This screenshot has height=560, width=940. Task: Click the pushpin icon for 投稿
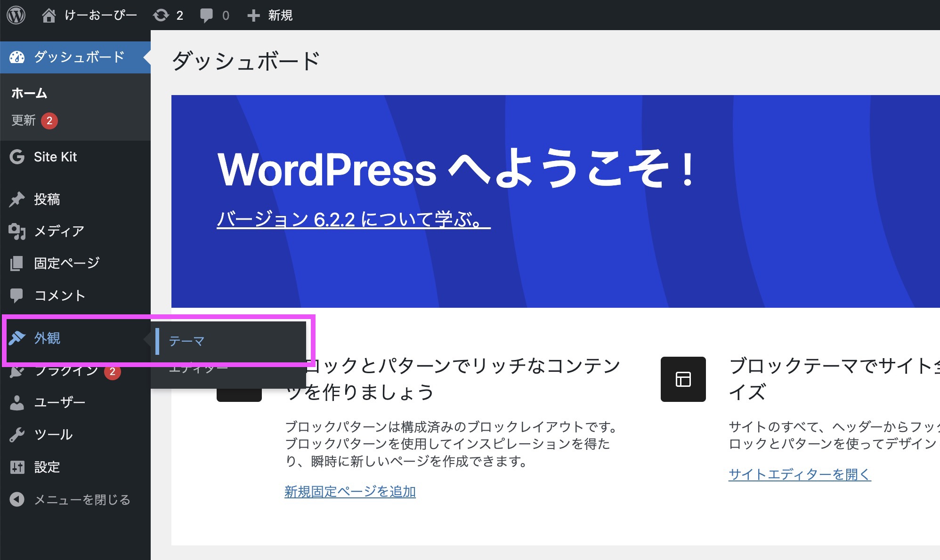(x=17, y=199)
